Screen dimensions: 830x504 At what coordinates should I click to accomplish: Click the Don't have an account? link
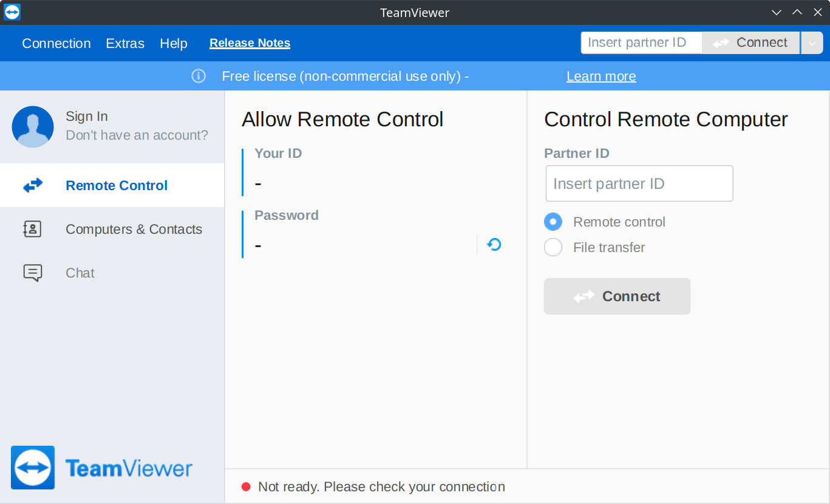coord(137,135)
